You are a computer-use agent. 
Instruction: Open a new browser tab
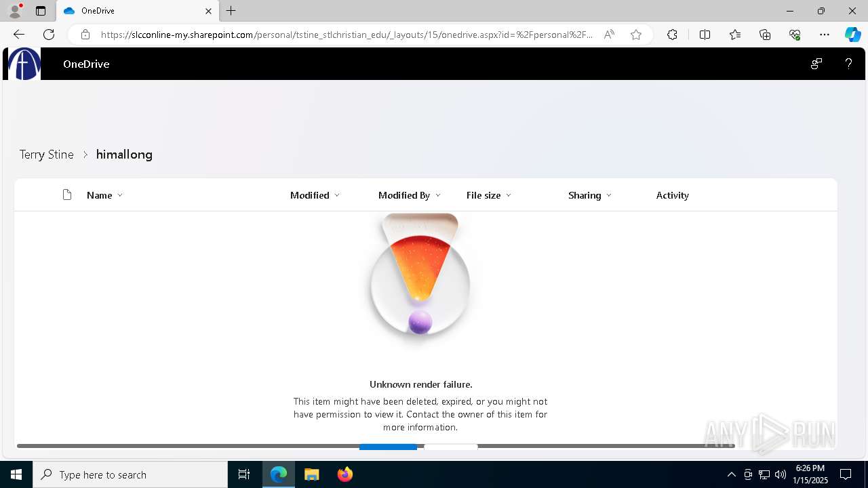[231, 11]
